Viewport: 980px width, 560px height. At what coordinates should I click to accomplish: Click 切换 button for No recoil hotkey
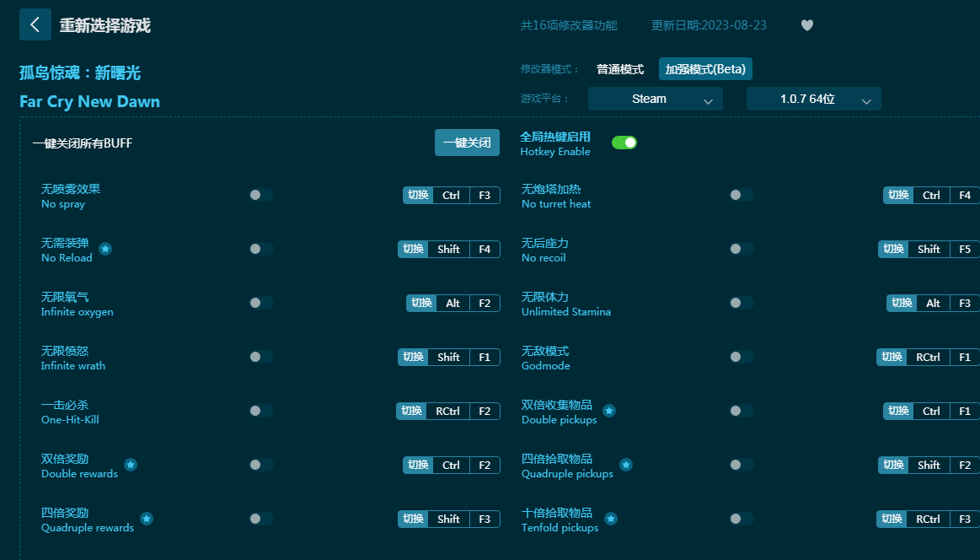(x=893, y=249)
